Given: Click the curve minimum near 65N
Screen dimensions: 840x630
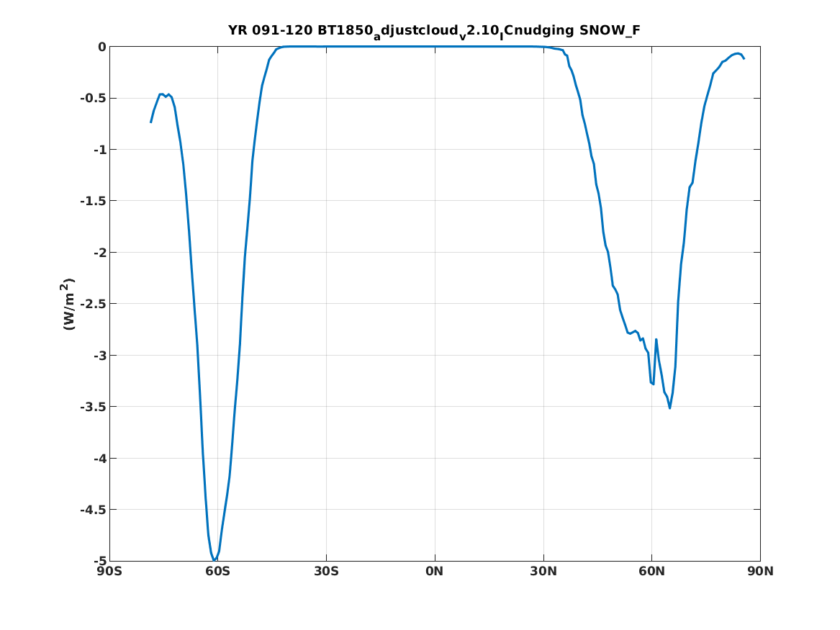Looking at the screenshot, I should click(669, 408).
